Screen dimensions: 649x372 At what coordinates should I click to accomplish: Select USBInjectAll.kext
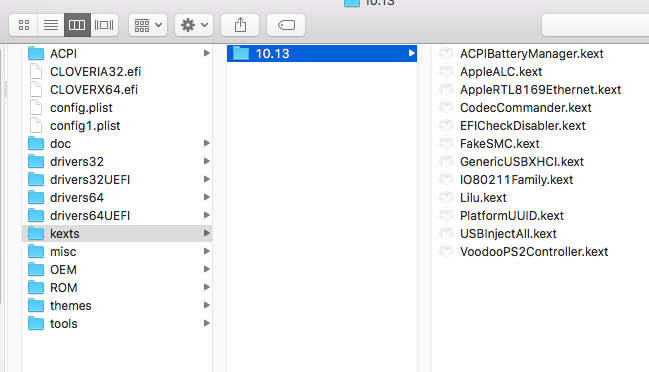(x=508, y=234)
